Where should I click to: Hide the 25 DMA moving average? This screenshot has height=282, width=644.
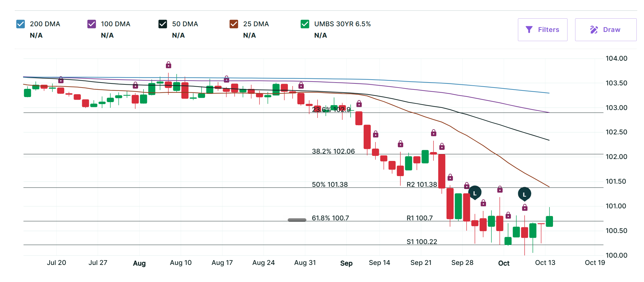[x=234, y=24]
